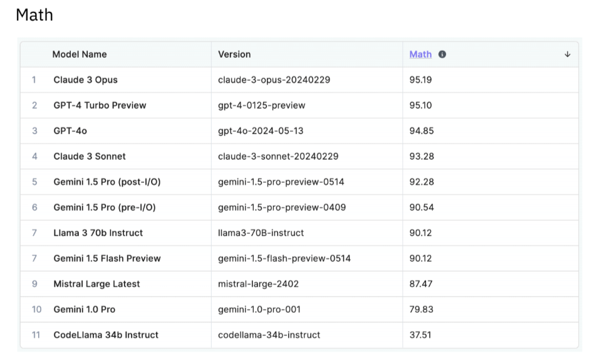
Task: Select Gemini 1.5 Pro (pre-I/O) entry
Action: click(x=105, y=207)
